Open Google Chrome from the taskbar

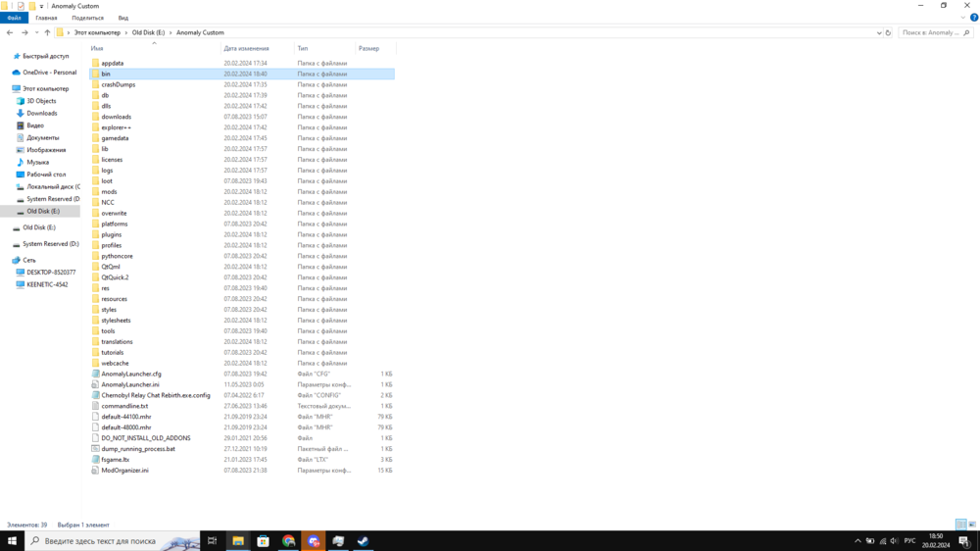[x=288, y=541]
